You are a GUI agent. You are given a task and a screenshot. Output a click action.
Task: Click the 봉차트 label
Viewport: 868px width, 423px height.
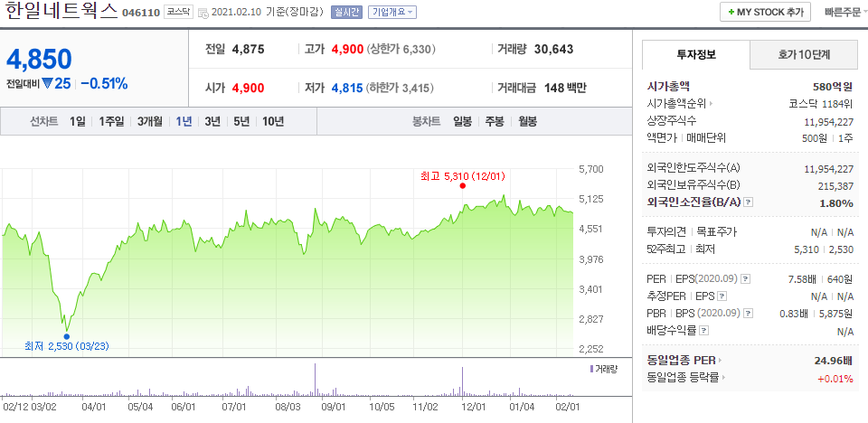pos(426,122)
